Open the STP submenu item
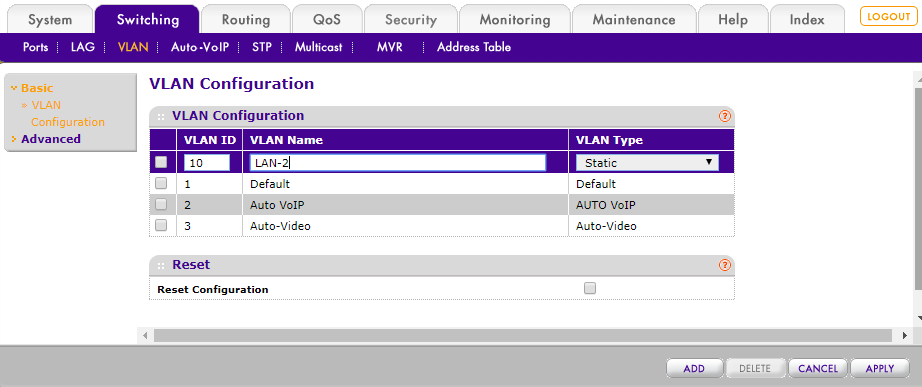 click(262, 47)
